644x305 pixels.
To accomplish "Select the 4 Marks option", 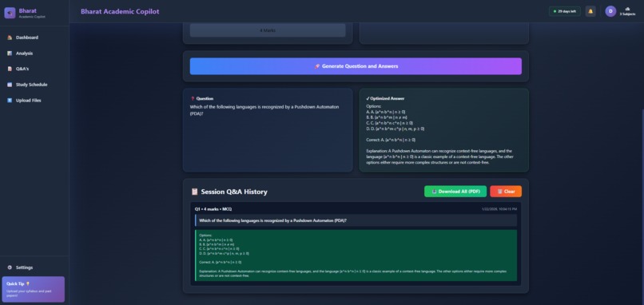I will coord(268,30).
